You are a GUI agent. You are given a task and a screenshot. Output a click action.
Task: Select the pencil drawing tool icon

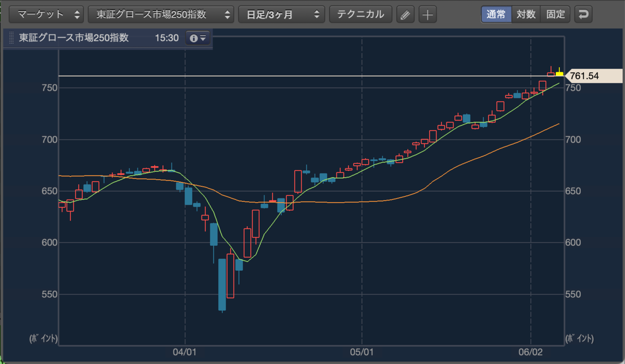[x=405, y=15]
